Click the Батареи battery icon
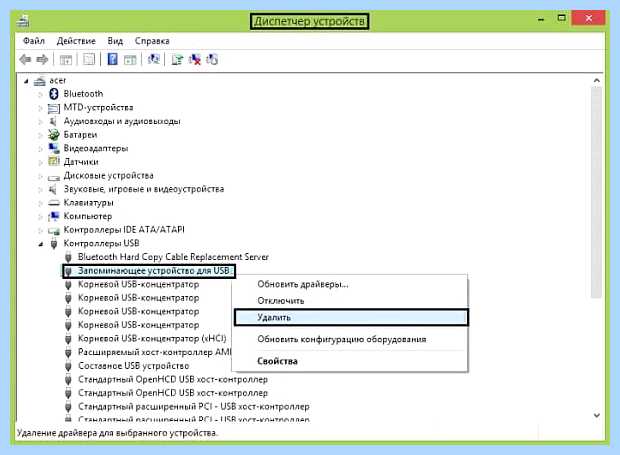This screenshot has width=620, height=455. point(54,134)
